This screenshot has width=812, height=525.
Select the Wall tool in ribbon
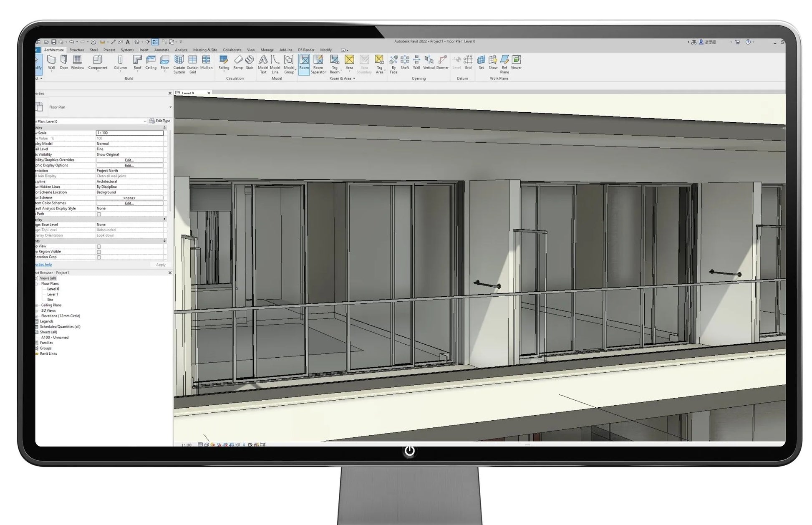coord(51,62)
